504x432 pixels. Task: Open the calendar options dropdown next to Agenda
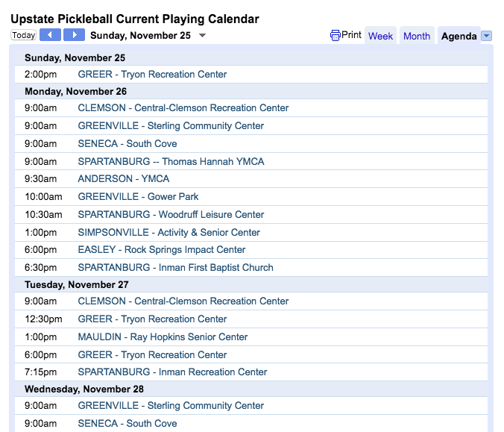click(x=486, y=36)
